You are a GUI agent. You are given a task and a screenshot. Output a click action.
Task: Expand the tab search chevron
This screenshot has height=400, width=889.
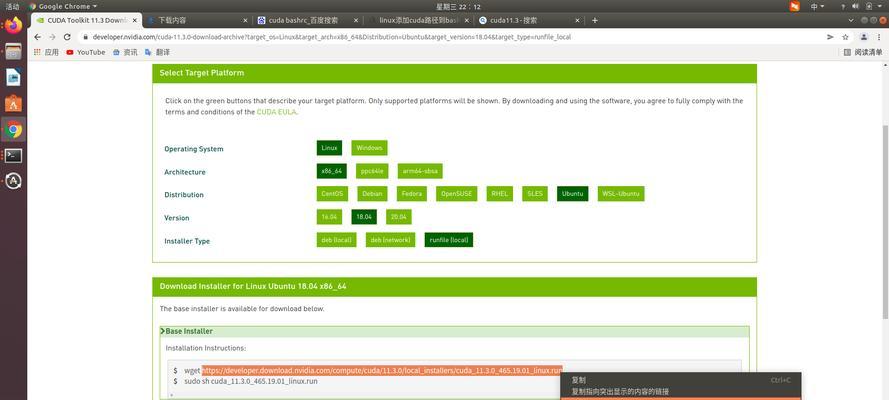pyautogui.click(x=851, y=20)
